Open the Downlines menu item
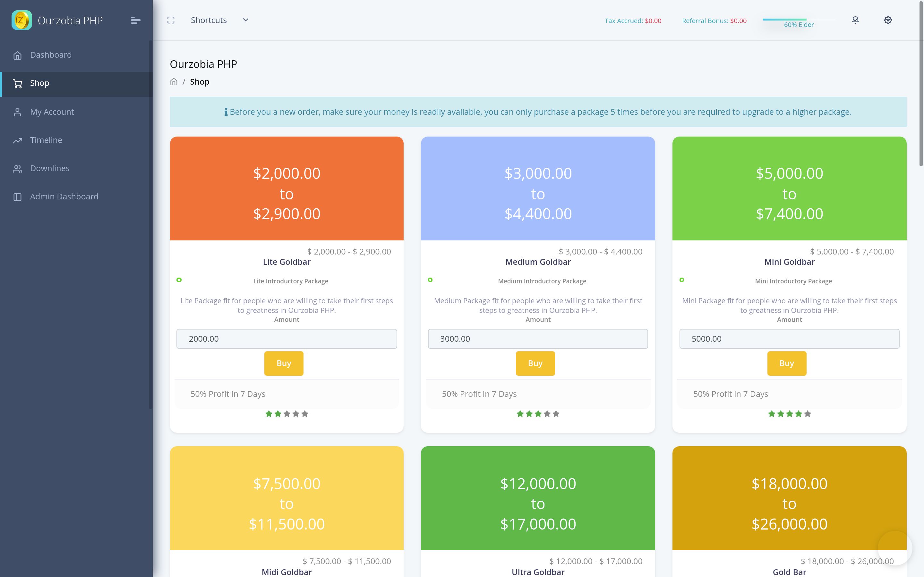The height and width of the screenshot is (577, 924). 50,168
